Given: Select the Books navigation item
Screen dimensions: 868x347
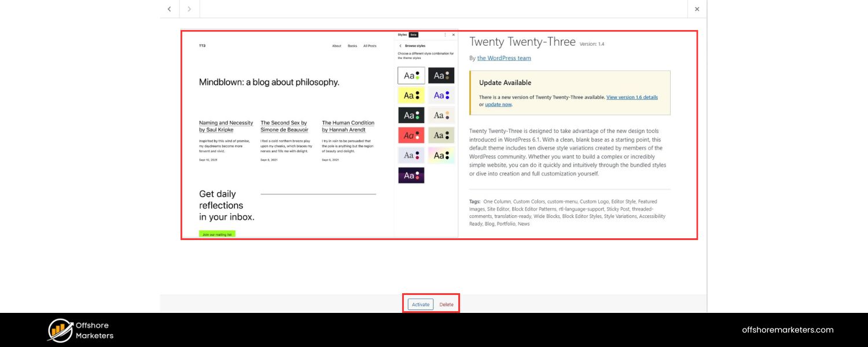Looking at the screenshot, I should pos(352,46).
